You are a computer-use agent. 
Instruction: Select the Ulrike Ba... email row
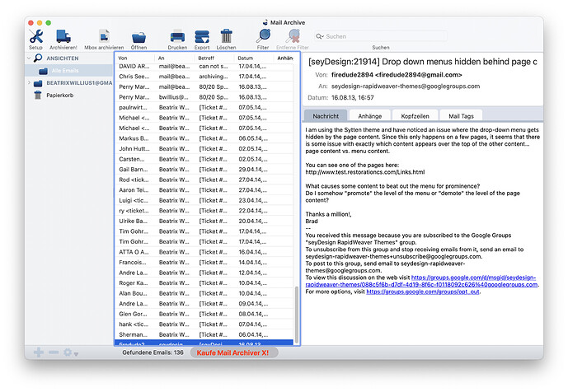tap(204, 221)
